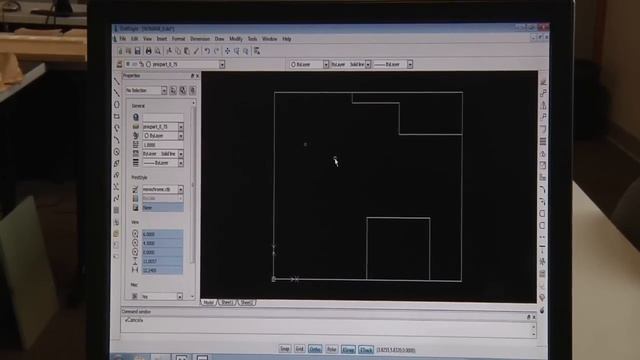Open the lineweight drop-down in Properties General
The image size is (640, 360).
point(180,163)
